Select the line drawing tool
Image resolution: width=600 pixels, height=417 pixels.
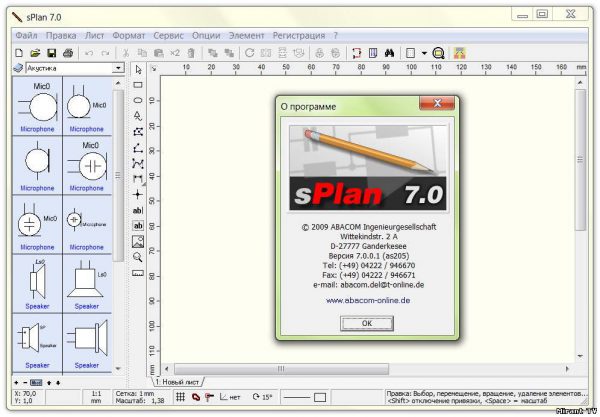pos(138,148)
